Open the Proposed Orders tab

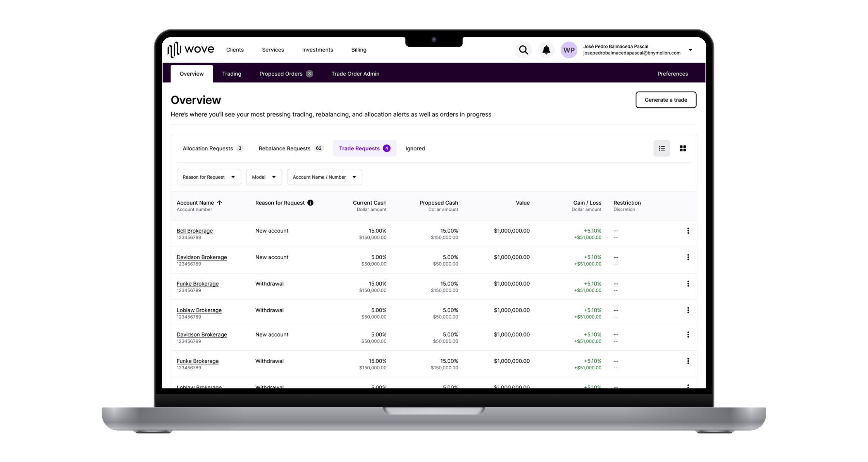pyautogui.click(x=286, y=74)
